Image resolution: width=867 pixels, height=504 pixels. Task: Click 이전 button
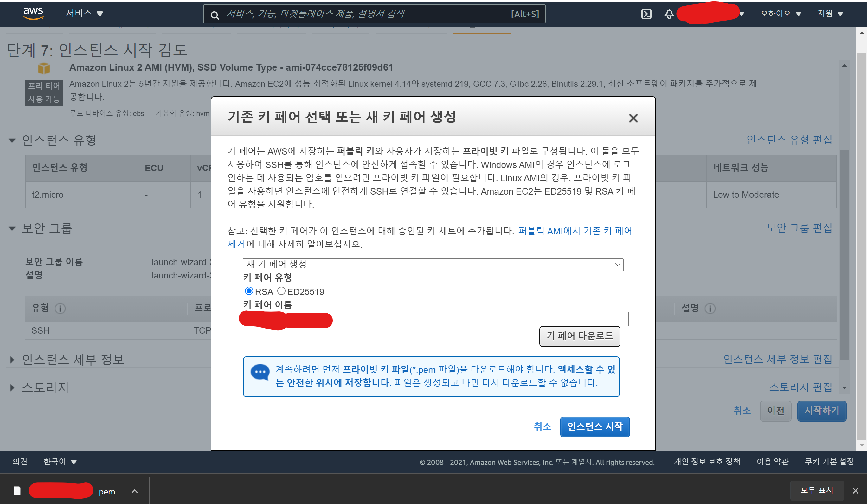coord(775,411)
